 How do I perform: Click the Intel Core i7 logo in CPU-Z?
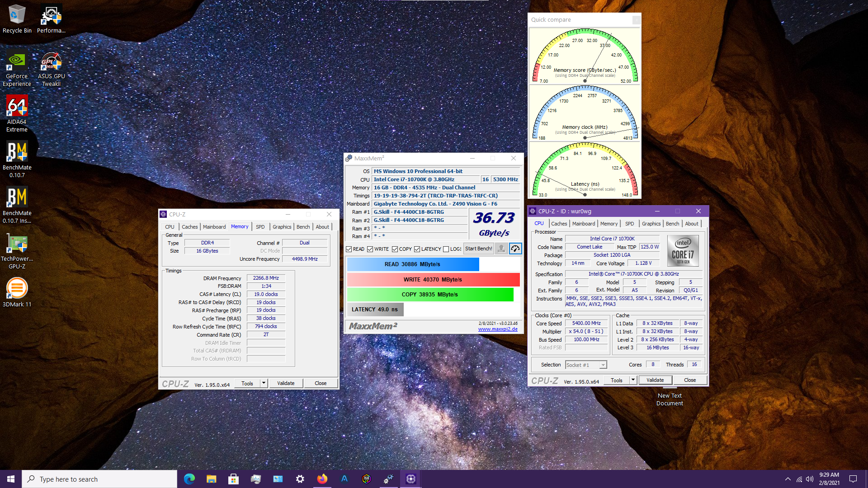tap(683, 250)
